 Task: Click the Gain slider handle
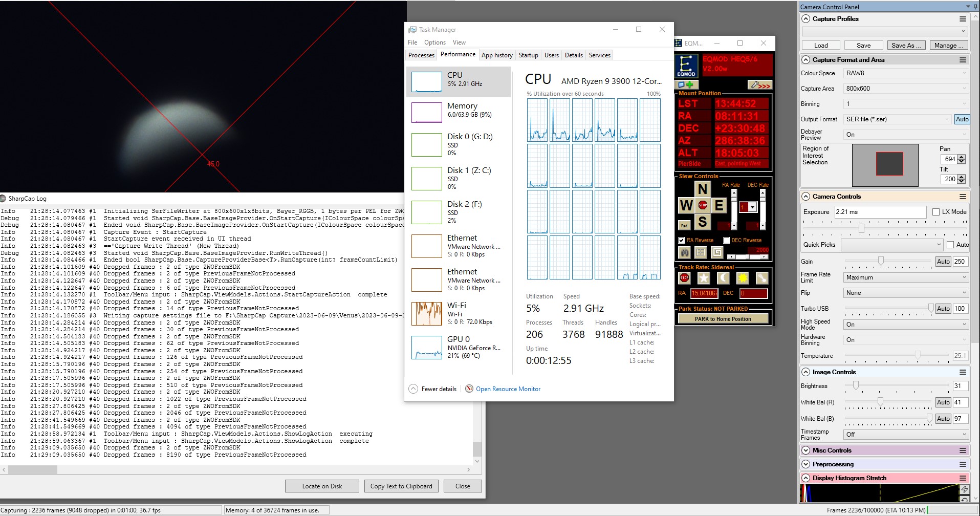pyautogui.click(x=881, y=262)
